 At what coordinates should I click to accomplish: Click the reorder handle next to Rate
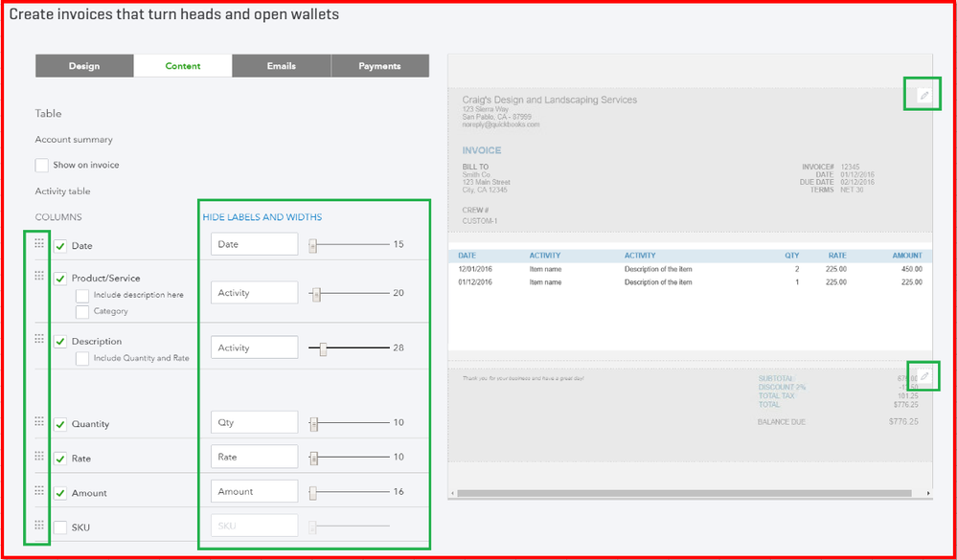pos(39,456)
